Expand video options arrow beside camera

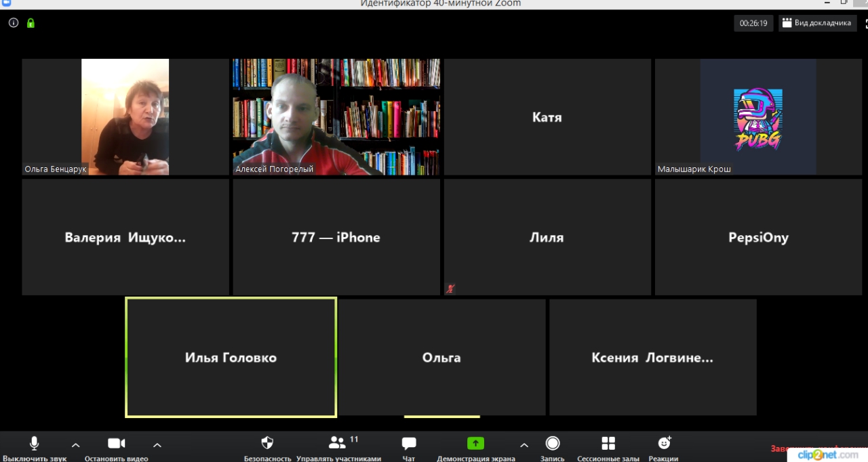[157, 445]
